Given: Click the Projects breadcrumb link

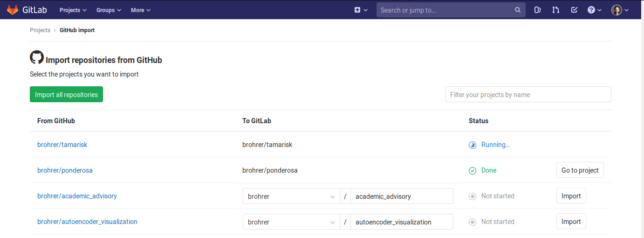Looking at the screenshot, I should 40,30.
